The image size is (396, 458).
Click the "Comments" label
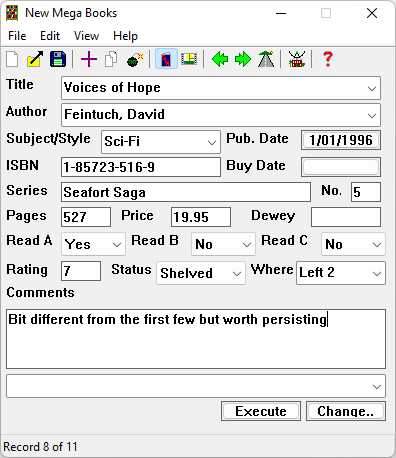coord(40,292)
